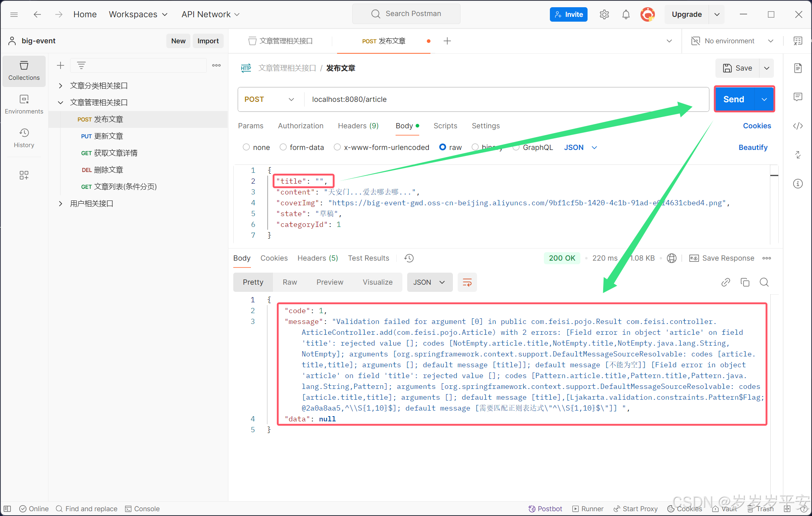This screenshot has height=516, width=812.
Task: Select the GraphQL body format
Action: [516, 147]
